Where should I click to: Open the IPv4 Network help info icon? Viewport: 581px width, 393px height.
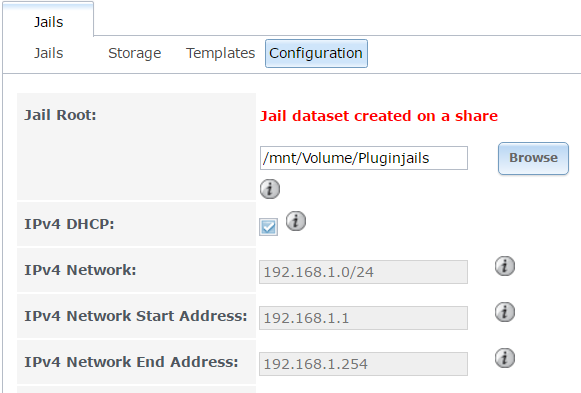(505, 266)
